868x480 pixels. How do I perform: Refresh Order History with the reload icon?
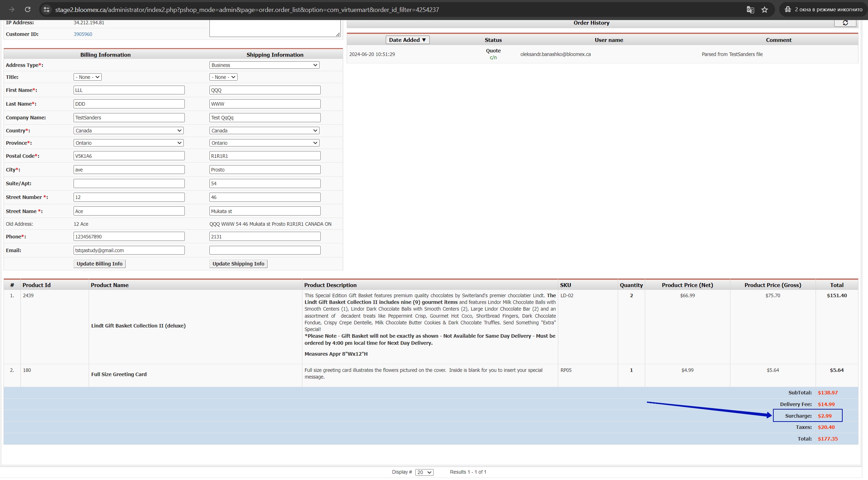(845, 23)
